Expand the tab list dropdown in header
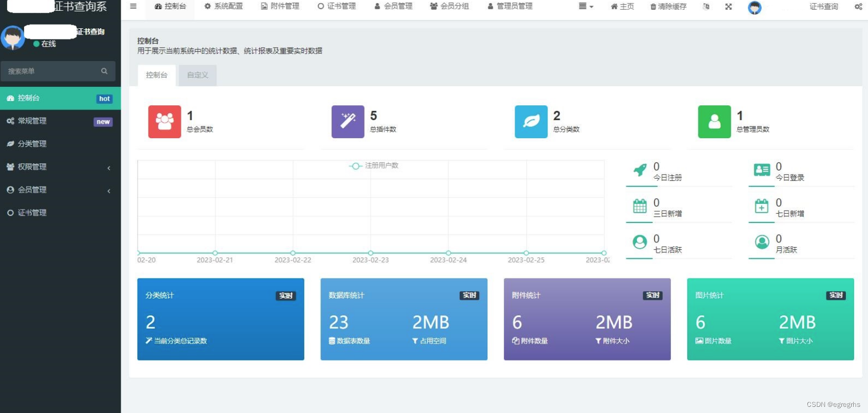The width and height of the screenshot is (868, 413). click(x=586, y=7)
